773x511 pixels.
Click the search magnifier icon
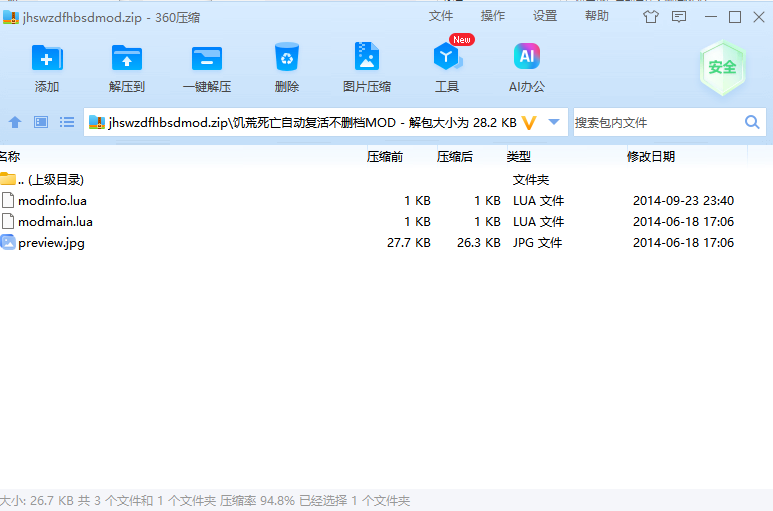click(752, 122)
